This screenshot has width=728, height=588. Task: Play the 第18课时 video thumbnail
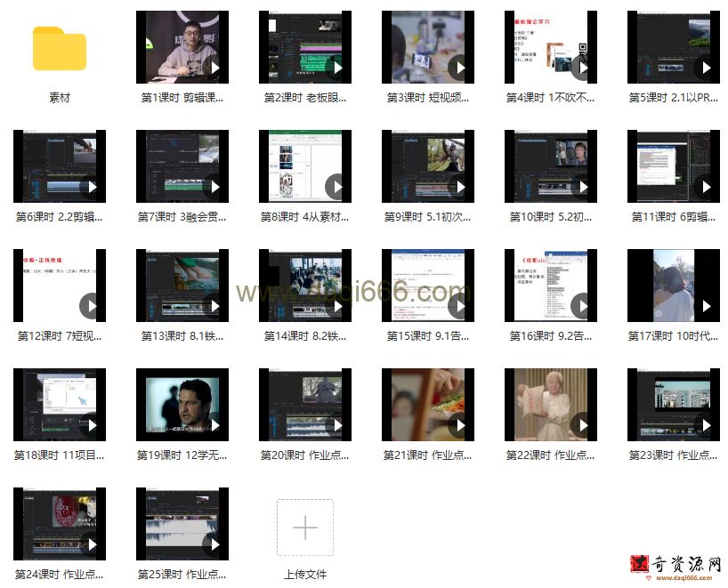(60, 405)
